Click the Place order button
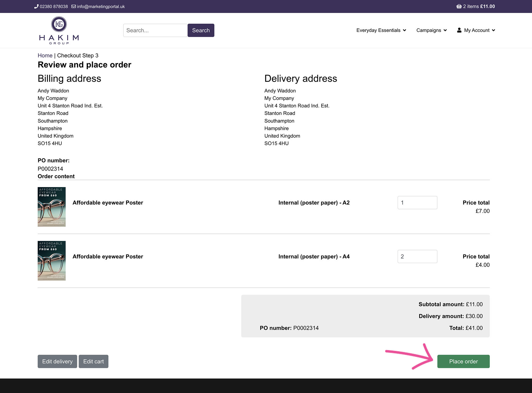532x393 pixels. 463,361
